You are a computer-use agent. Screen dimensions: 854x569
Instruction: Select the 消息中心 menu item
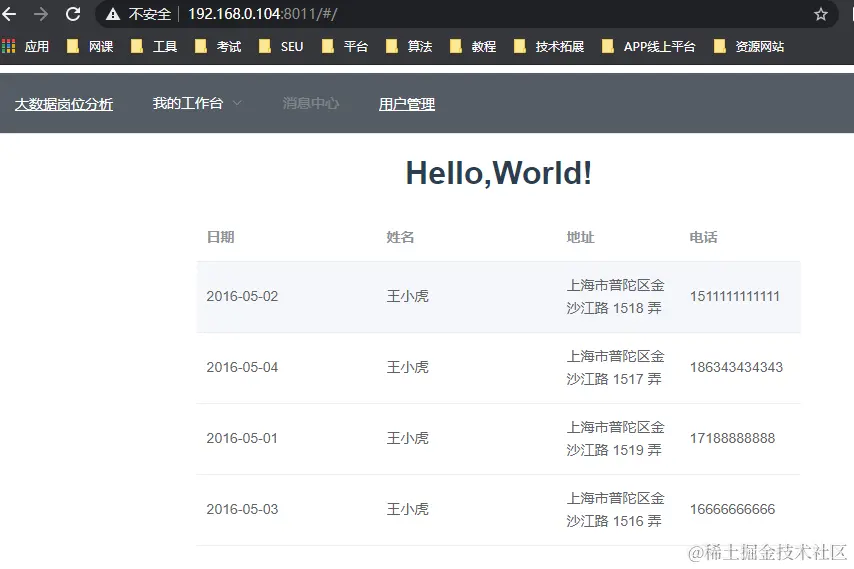[310, 103]
